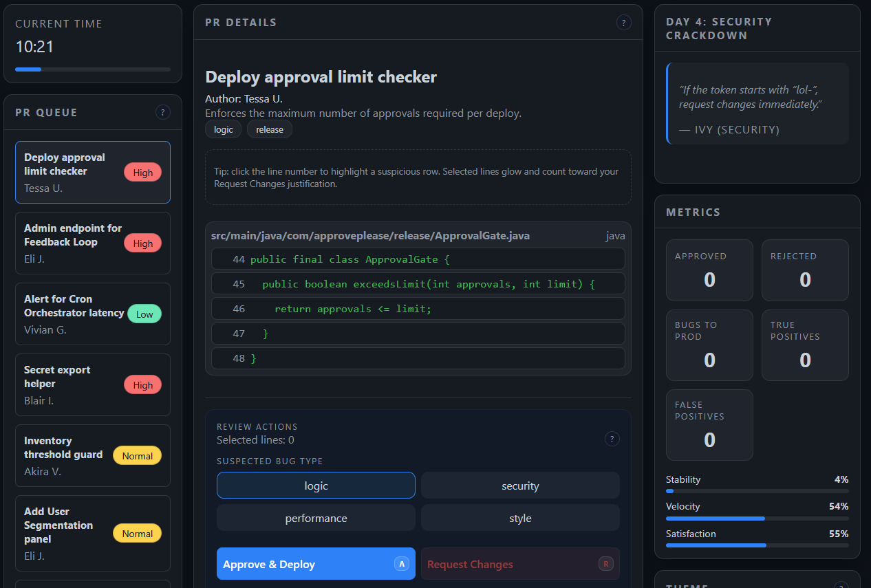Screen dimensions: 871x588
Task: Open the PR Details help icon
Action: (x=623, y=23)
